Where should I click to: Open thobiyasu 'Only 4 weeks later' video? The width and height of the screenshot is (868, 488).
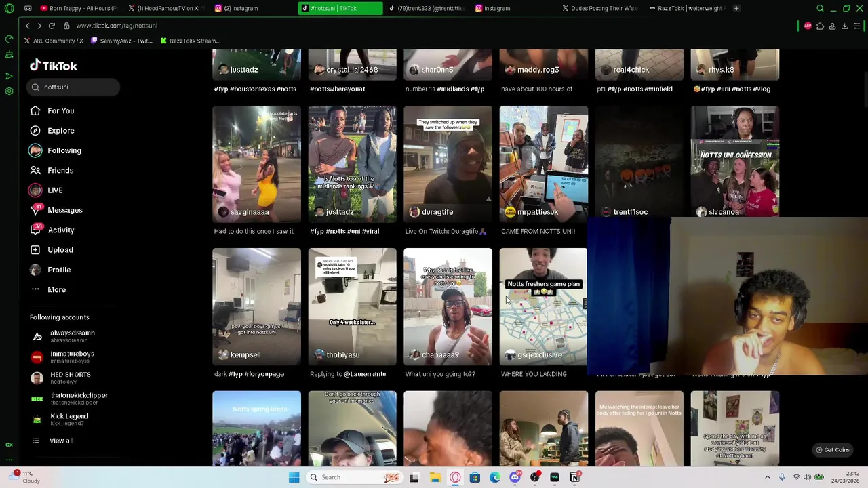click(352, 306)
